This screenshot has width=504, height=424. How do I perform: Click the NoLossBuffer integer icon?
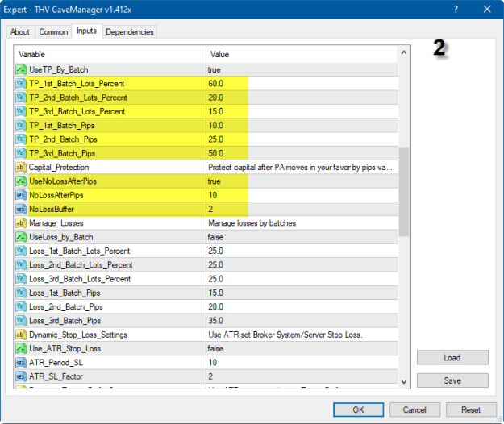21,209
